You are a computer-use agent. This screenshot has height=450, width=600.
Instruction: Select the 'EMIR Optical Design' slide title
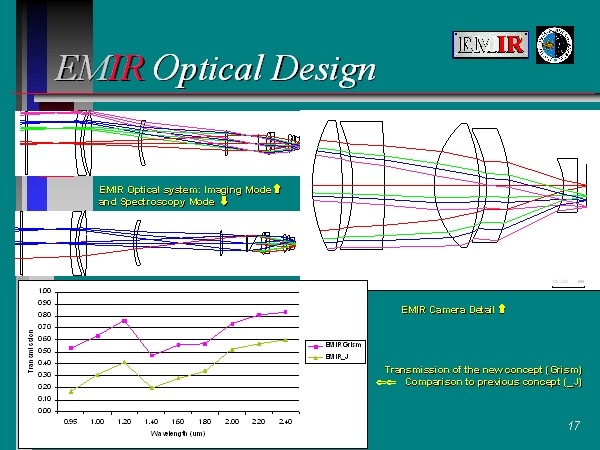[x=215, y=68]
